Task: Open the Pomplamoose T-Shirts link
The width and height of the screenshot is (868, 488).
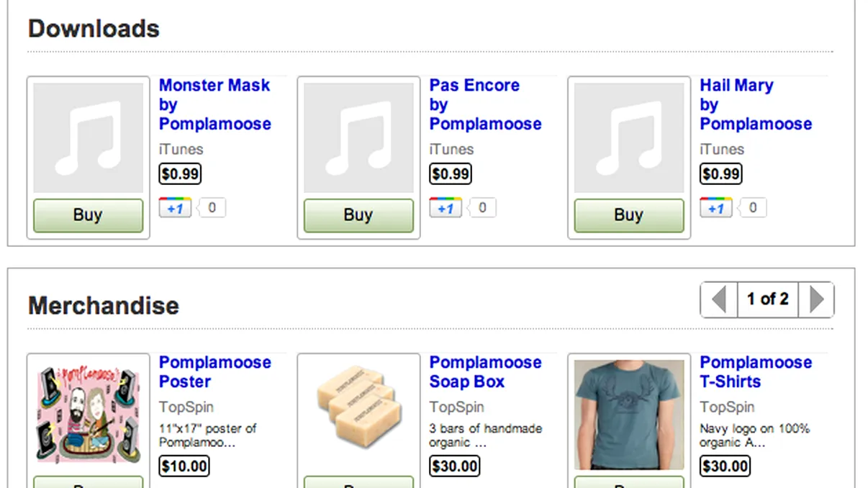Action: pos(756,371)
